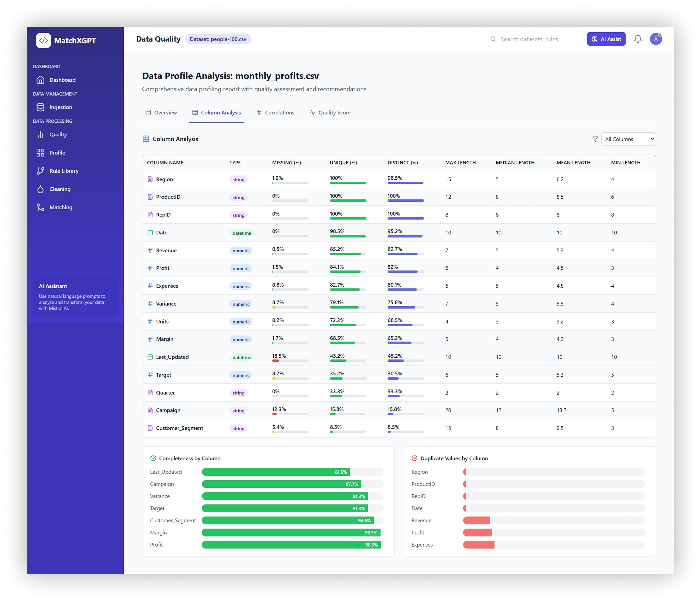The height and width of the screenshot is (600, 700).
Task: Click Last_Updated completeness bar at 81.5%
Action: pyautogui.click(x=275, y=472)
